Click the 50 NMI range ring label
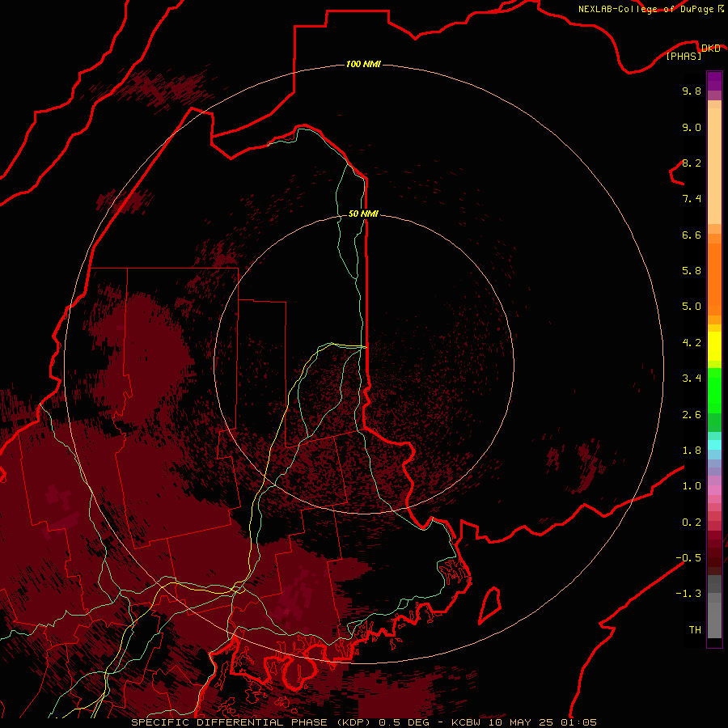 363,214
